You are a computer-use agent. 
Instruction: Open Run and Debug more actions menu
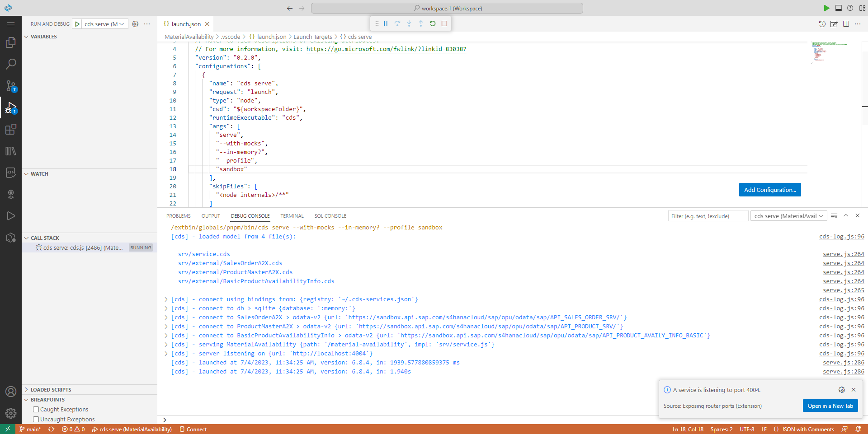pos(147,24)
